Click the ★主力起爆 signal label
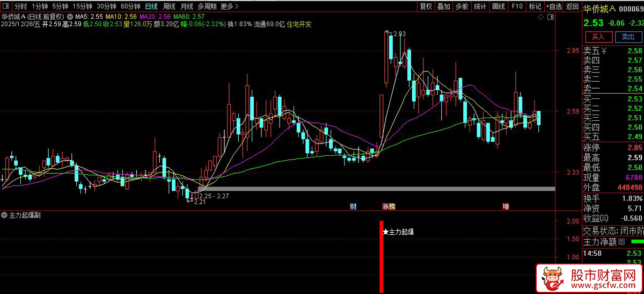 click(398, 232)
